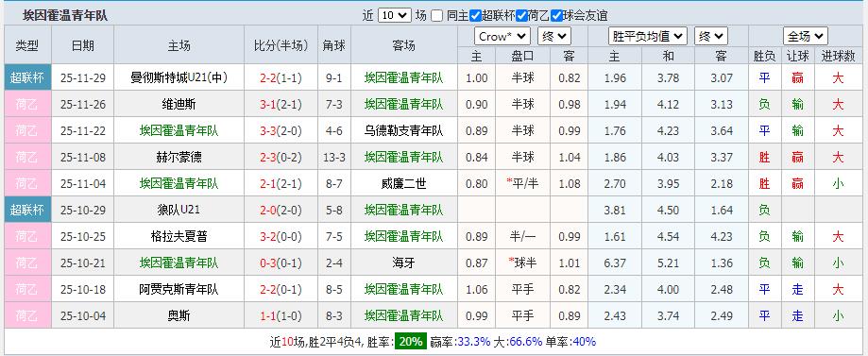The height and width of the screenshot is (356, 868).
Task: Click the 埃因霍温青年队 title heading
Action: click(x=65, y=16)
